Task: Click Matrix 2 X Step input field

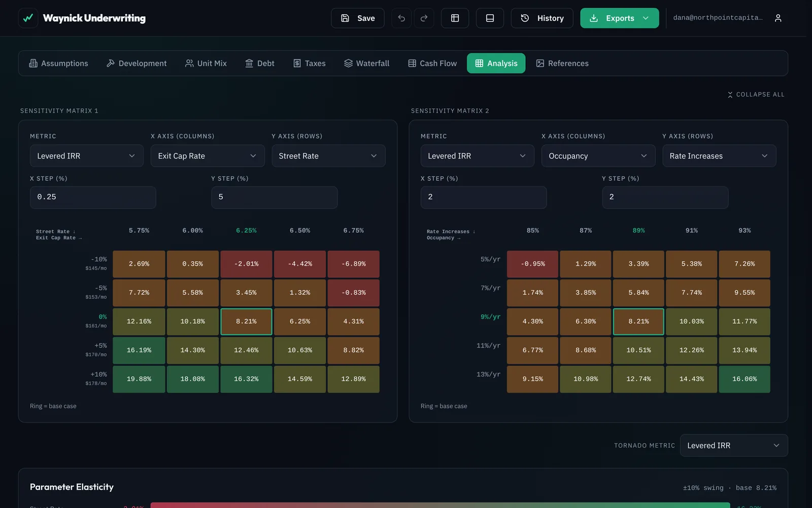Action: pos(484,197)
